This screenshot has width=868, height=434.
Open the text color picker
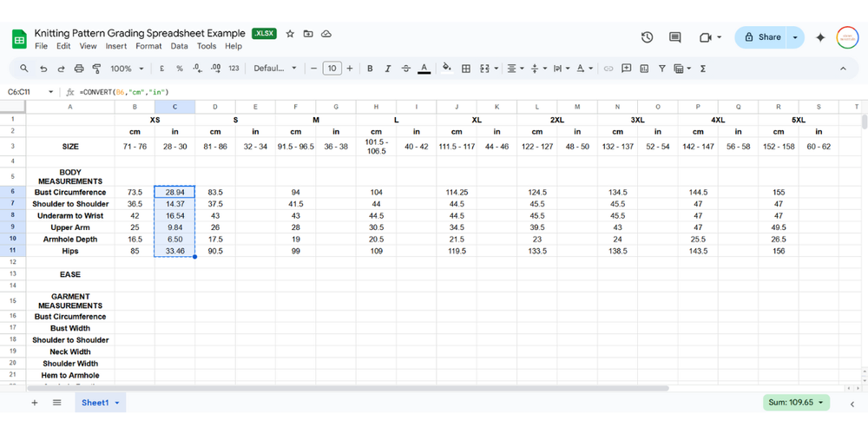[424, 69]
